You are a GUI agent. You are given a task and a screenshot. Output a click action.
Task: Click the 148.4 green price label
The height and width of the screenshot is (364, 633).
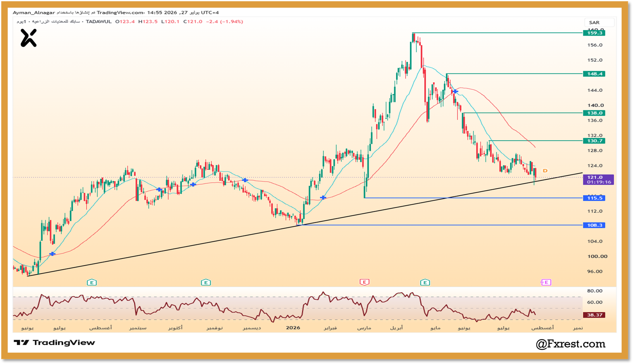tap(594, 74)
